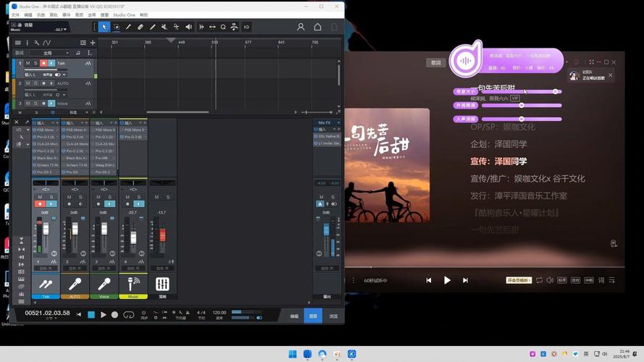The height and width of the screenshot is (362, 644).
Task: Toggle record arm on Talk track
Action: (x=43, y=63)
